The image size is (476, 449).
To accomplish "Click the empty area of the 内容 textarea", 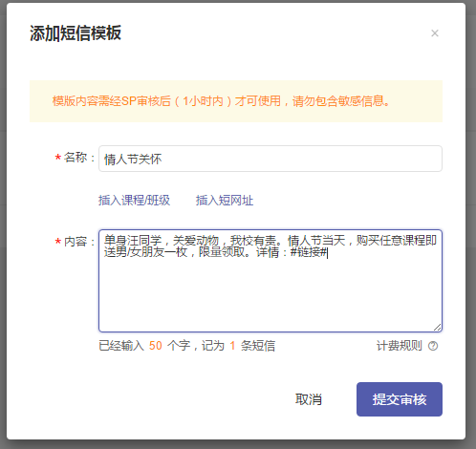I will click(270, 293).
